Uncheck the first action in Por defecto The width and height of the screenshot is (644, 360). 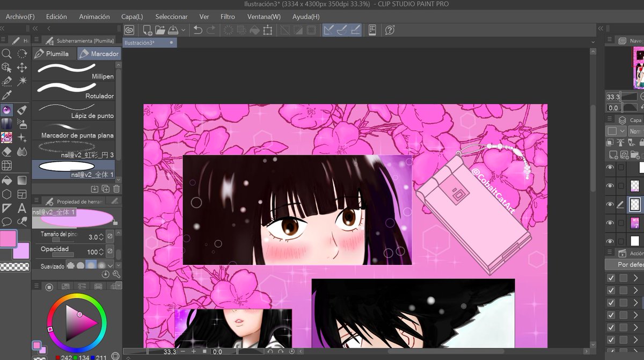pyautogui.click(x=611, y=277)
